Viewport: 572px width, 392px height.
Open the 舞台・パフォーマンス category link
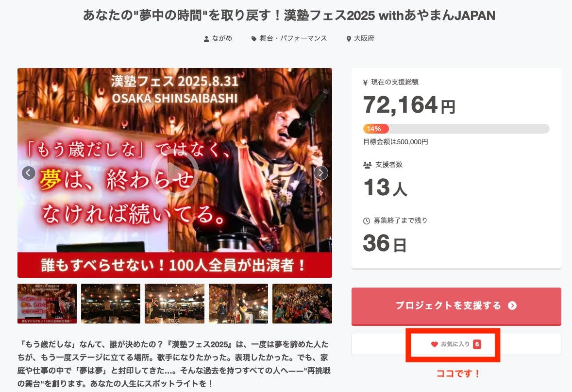(293, 38)
